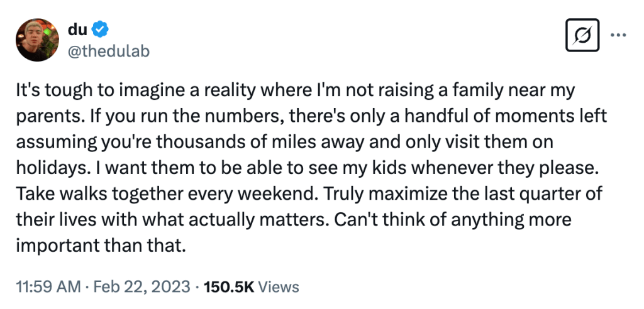Open the Grok explain-post icon
This screenshot has height=309, width=644.
[582, 38]
